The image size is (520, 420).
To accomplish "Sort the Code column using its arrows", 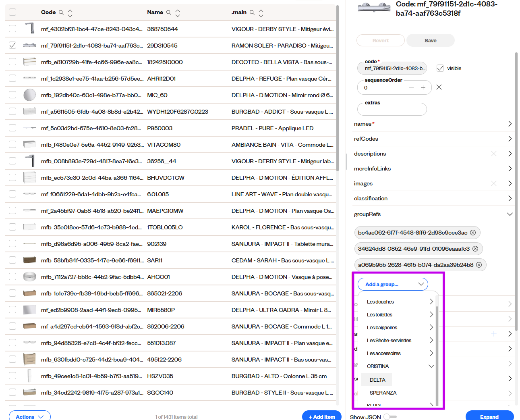I will pyautogui.click(x=70, y=13).
